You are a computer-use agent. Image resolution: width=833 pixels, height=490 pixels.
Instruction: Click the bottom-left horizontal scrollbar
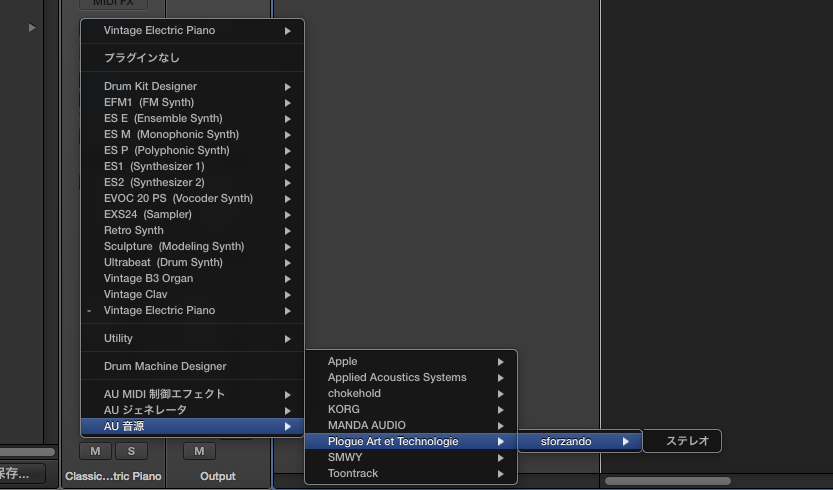[27, 452]
